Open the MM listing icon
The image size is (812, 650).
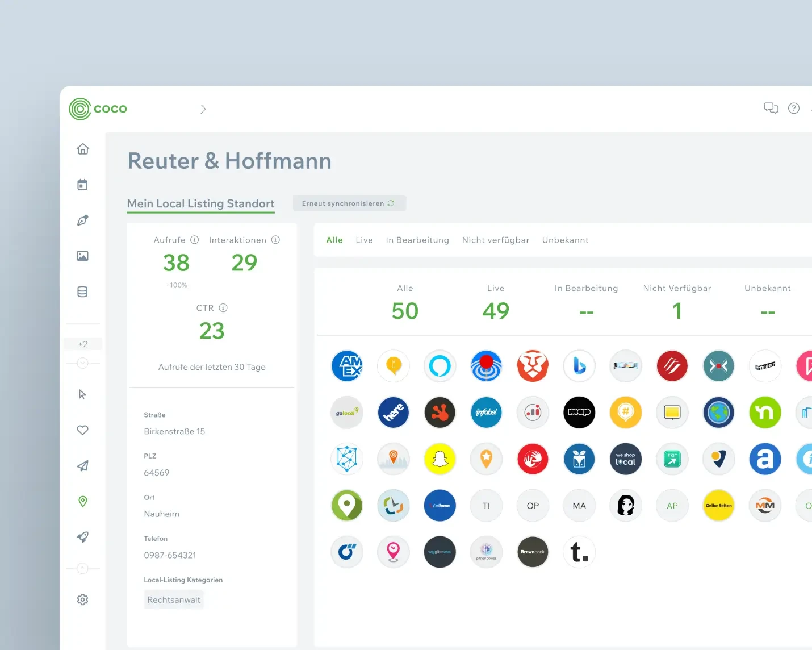click(765, 506)
